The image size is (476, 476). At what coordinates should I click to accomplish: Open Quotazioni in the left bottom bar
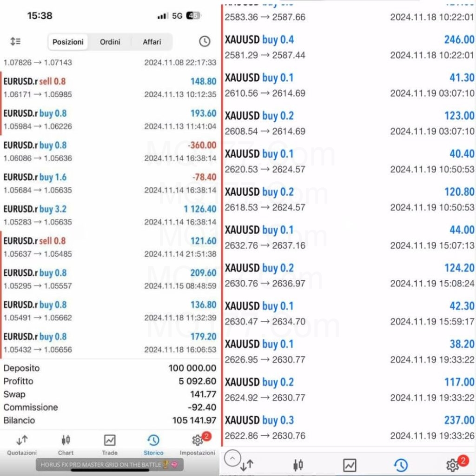[x=22, y=445]
